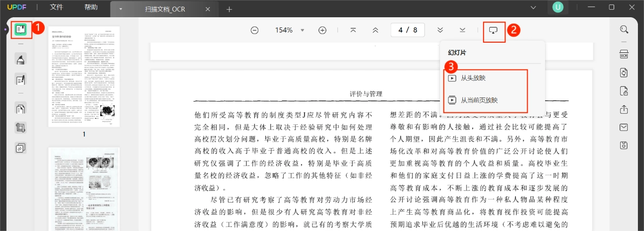Screen dimensions: 644x231
Task: Select the Comment highlighter tool
Action: (x=21, y=60)
